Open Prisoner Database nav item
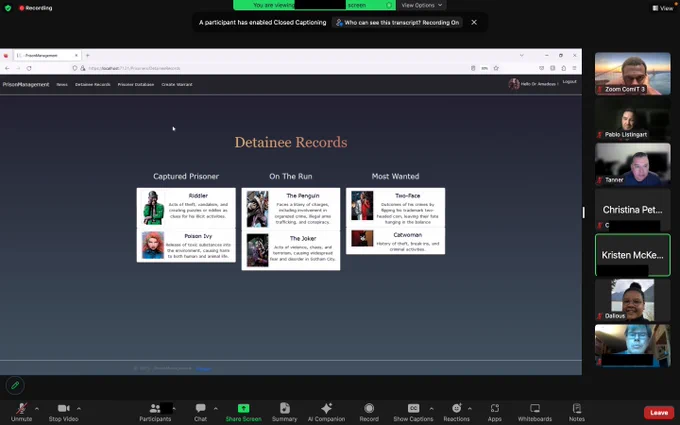Screen dimensions: 680x425 coord(136,85)
